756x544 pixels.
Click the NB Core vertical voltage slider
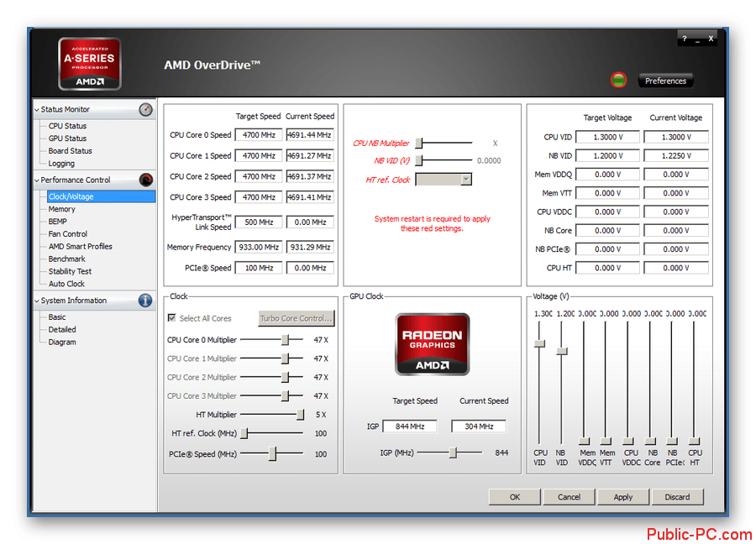(650, 383)
